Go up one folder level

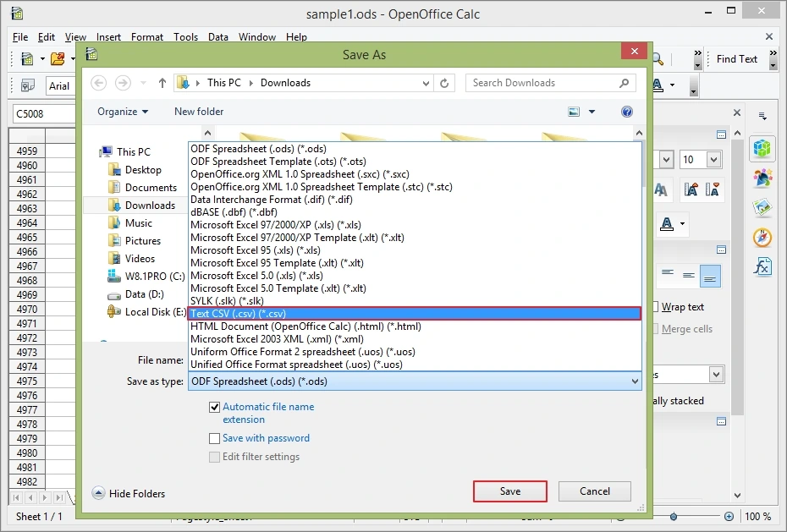tap(162, 83)
